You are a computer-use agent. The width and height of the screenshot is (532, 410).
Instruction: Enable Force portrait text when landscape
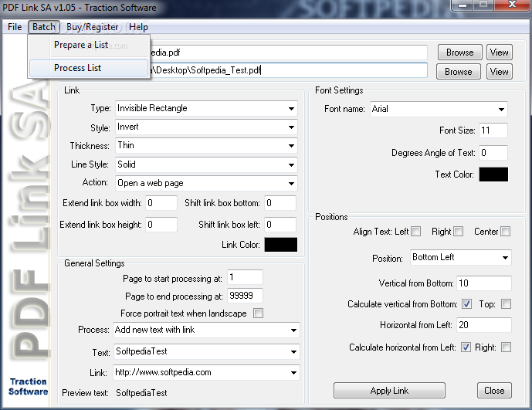[258, 313]
